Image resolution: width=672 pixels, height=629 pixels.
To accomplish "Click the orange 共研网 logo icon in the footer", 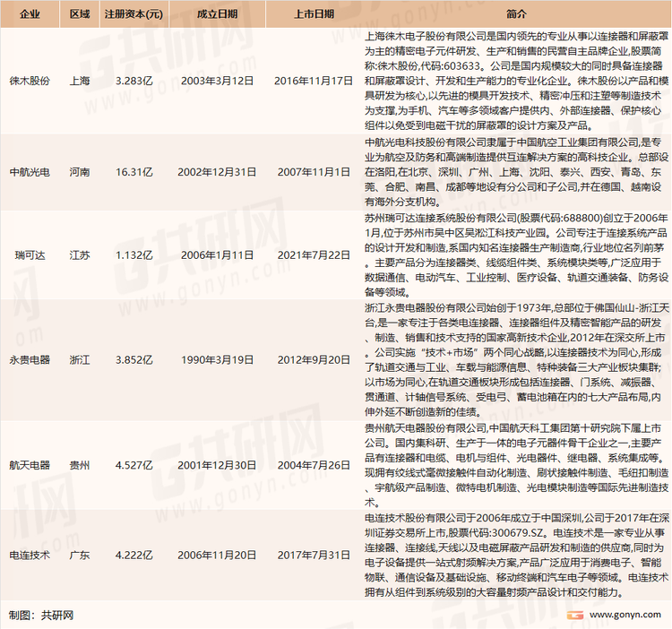I will 574,616.
